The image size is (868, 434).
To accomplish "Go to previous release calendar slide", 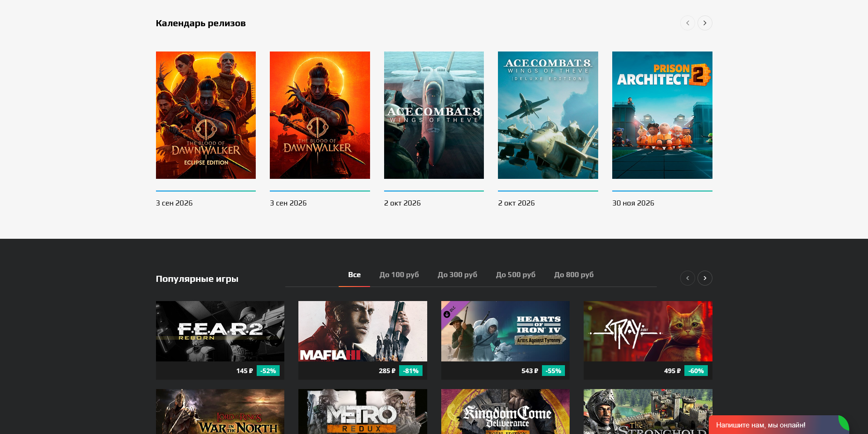I will 687,23.
